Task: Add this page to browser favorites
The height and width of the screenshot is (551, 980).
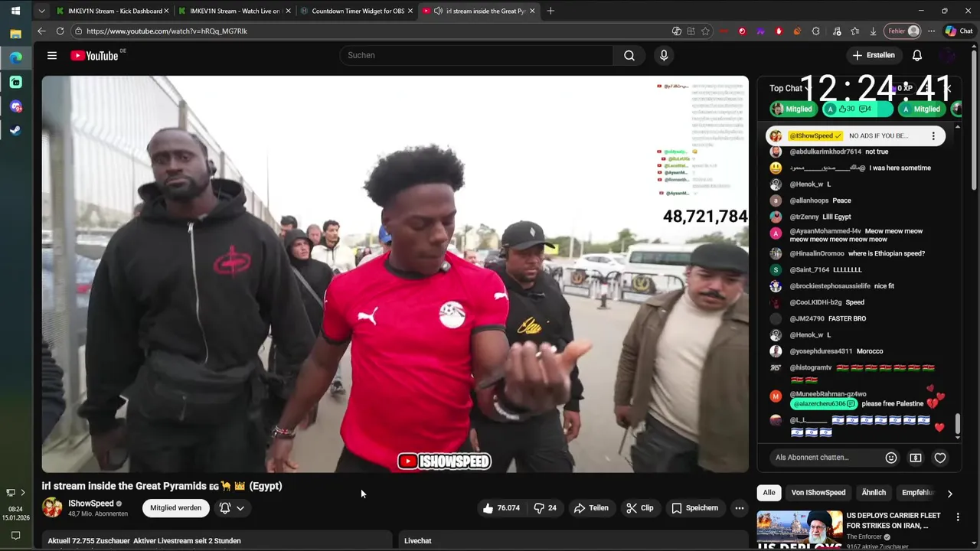Action: coord(705,31)
